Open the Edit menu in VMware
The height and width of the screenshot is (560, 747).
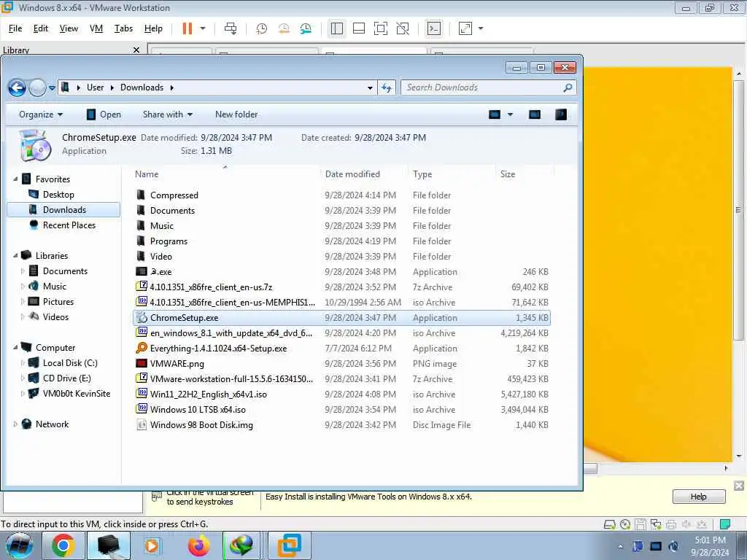click(41, 28)
